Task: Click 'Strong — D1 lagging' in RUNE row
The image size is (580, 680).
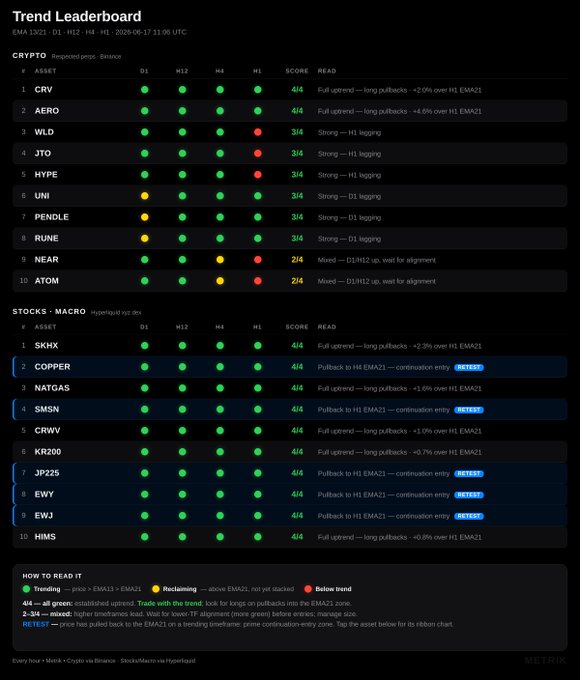Action: click(349, 239)
